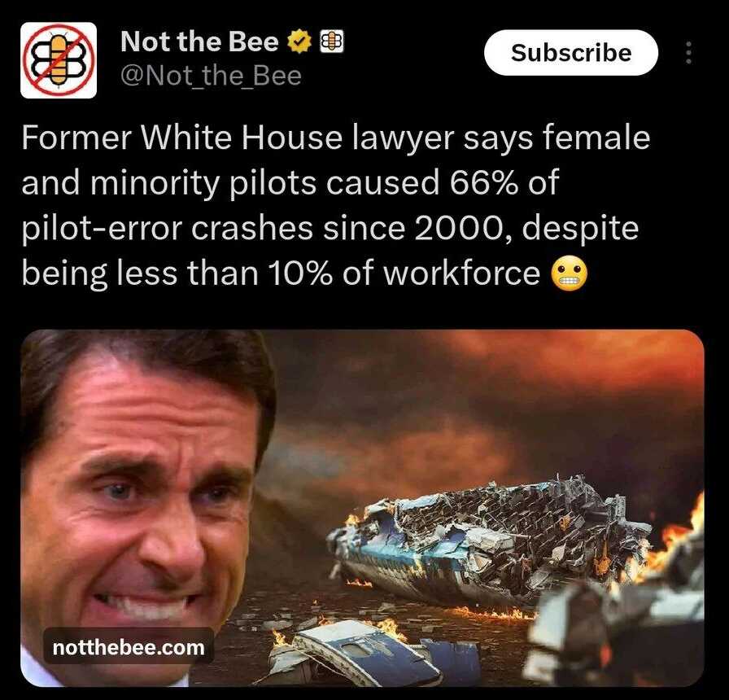
Task: Open the @Not_the_Bee handle
Action: 211,76
